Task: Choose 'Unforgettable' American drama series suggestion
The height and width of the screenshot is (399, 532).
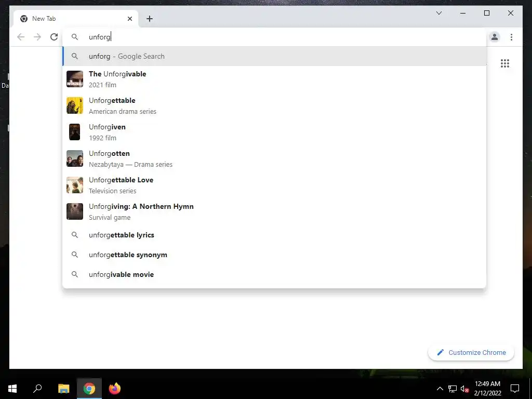Action: point(274,105)
